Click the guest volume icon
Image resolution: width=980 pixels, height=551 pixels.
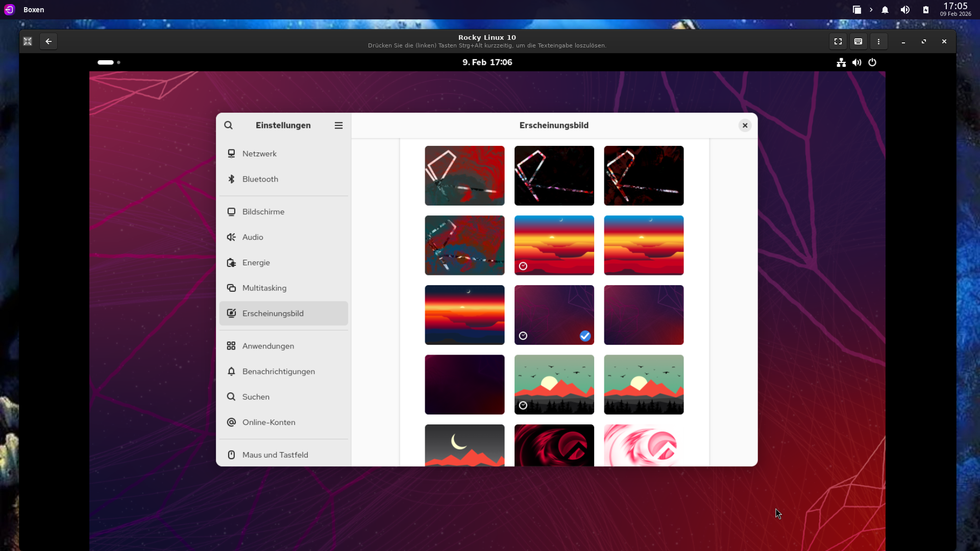856,62
